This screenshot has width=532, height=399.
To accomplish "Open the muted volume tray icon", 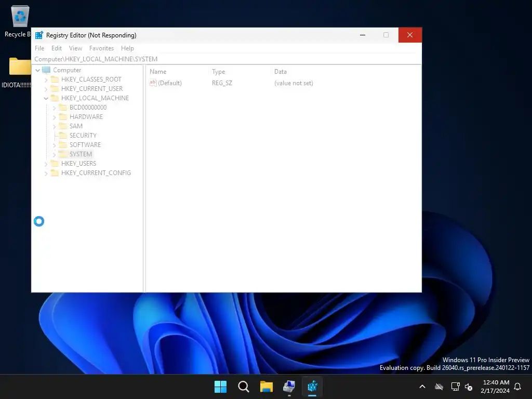I will pyautogui.click(x=469, y=387).
